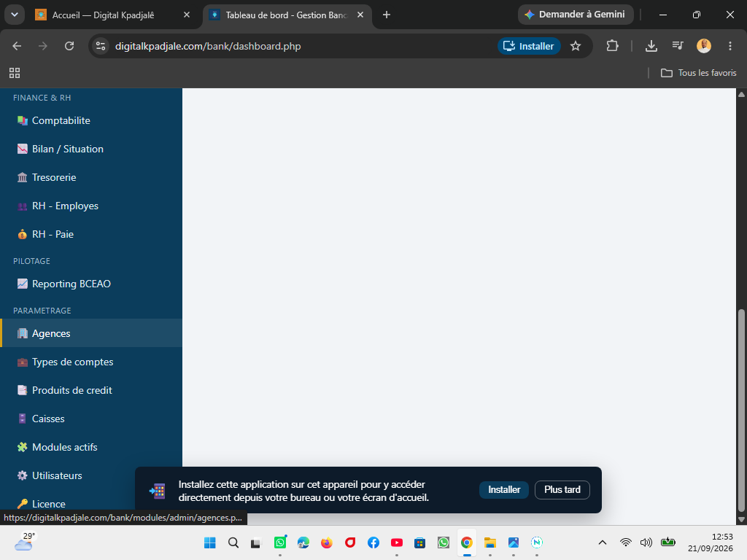Open Types de comptes settings
747x560 pixels.
tap(91, 362)
